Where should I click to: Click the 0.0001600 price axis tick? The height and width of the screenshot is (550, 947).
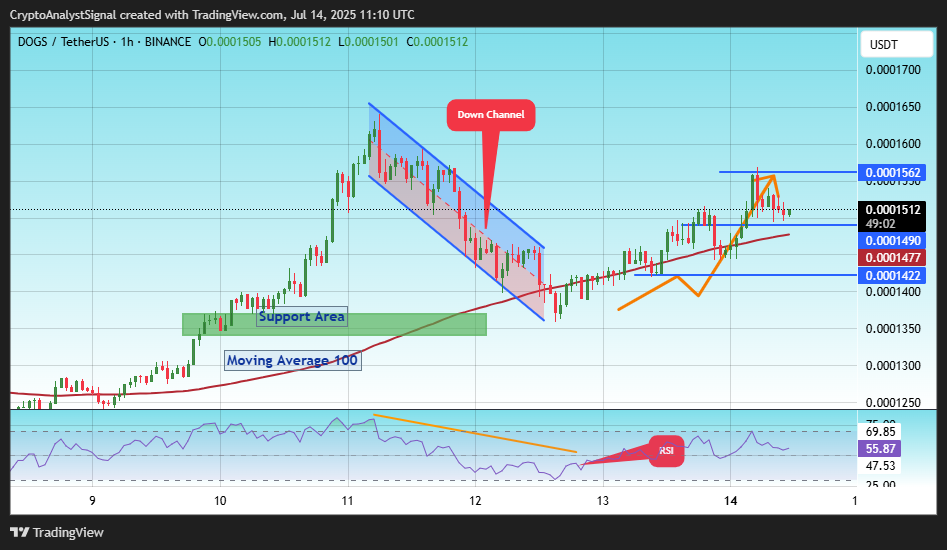click(x=893, y=144)
